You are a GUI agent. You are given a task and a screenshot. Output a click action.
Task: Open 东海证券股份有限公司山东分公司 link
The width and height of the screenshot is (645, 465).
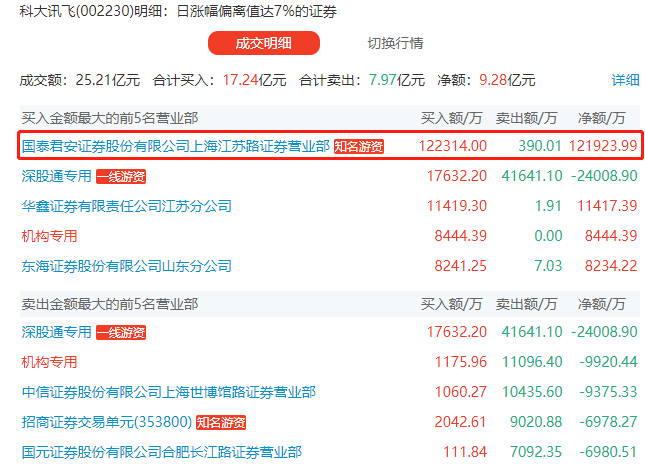(x=127, y=266)
